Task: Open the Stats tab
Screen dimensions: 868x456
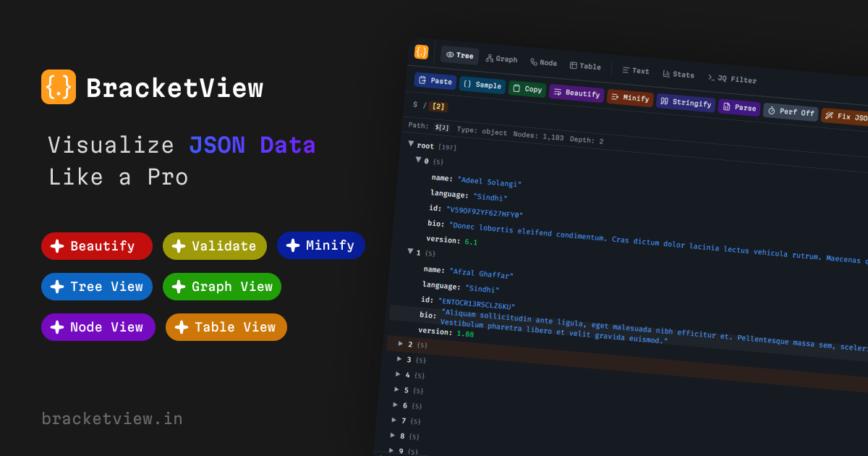Action: coord(678,74)
